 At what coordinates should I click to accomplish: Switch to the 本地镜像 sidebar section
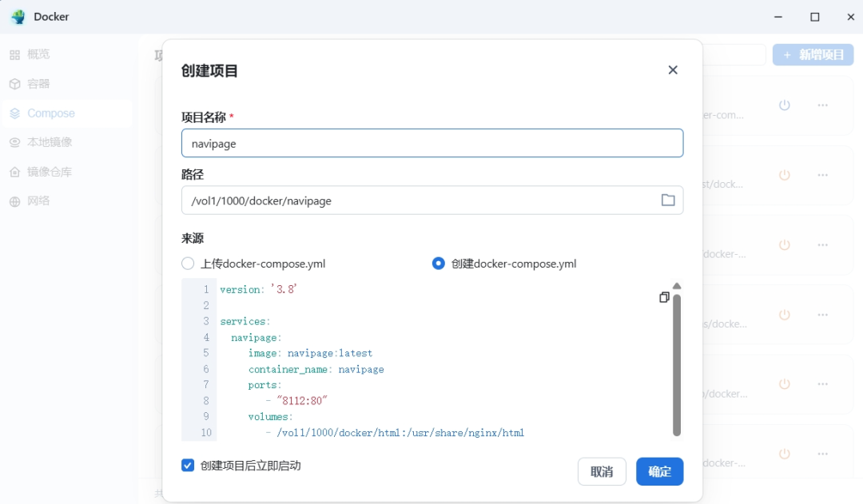point(50,142)
